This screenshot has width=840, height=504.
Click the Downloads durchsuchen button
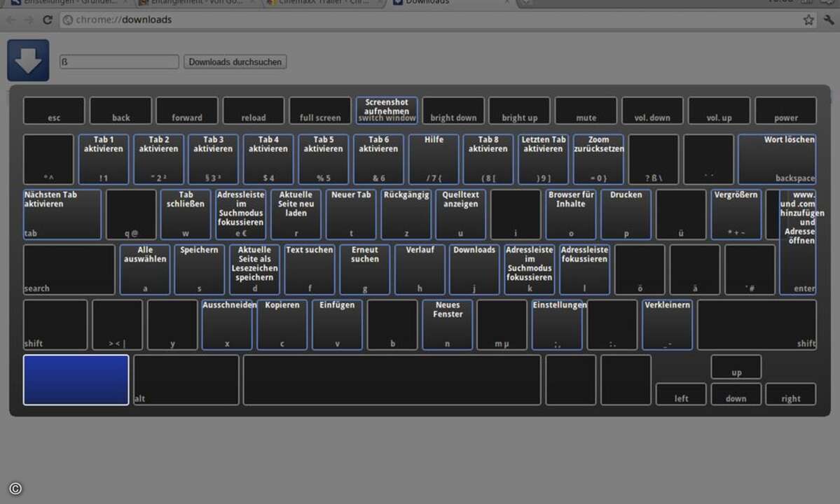tap(235, 62)
